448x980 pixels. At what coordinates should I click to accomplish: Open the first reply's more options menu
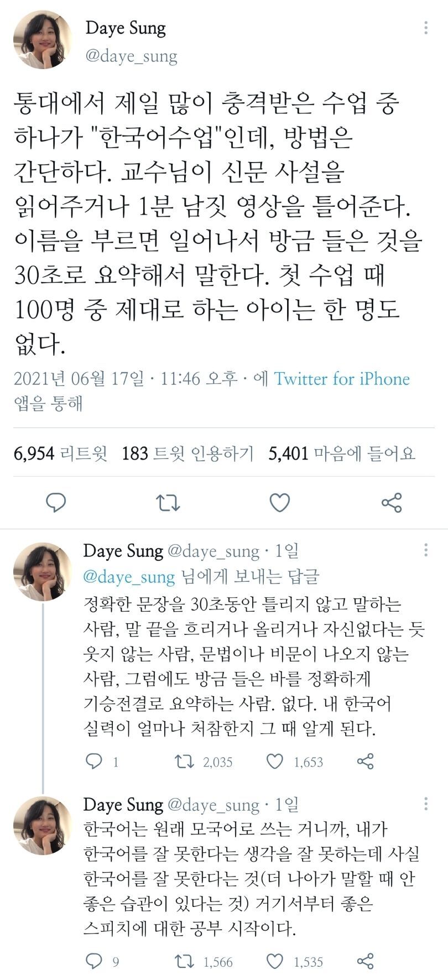click(x=425, y=550)
